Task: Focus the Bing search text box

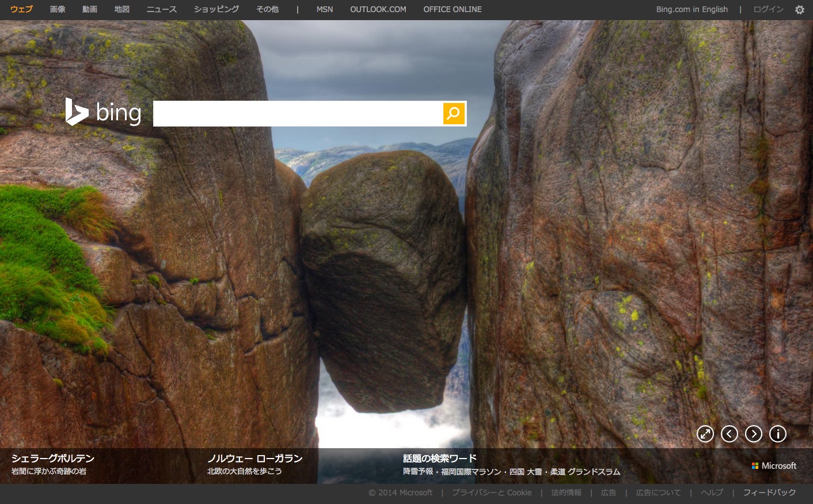Action: (x=298, y=114)
